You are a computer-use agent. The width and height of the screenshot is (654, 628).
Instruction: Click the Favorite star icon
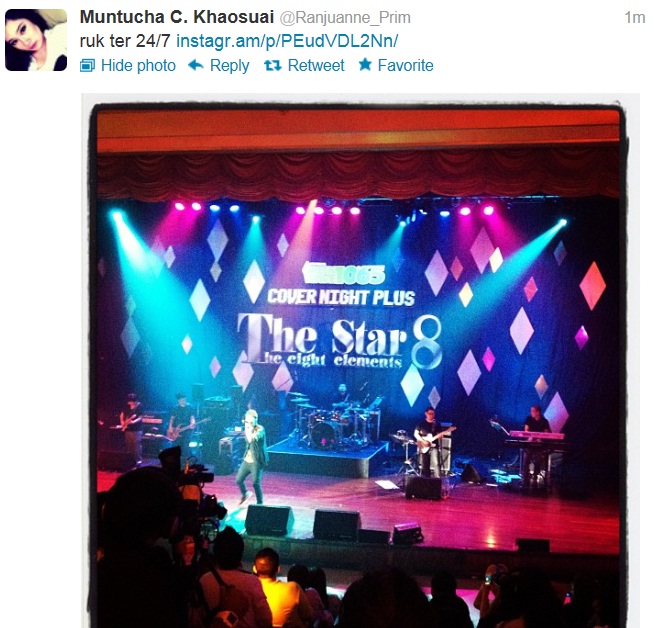point(365,65)
